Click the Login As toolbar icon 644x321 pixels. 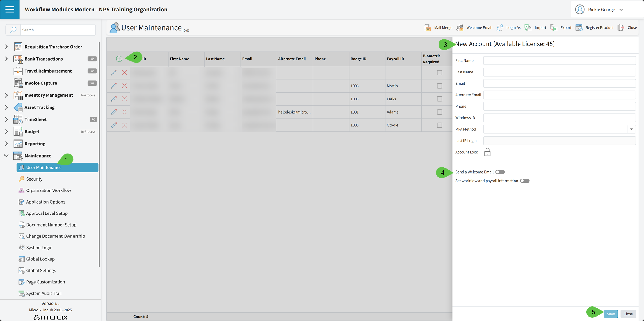(x=500, y=27)
